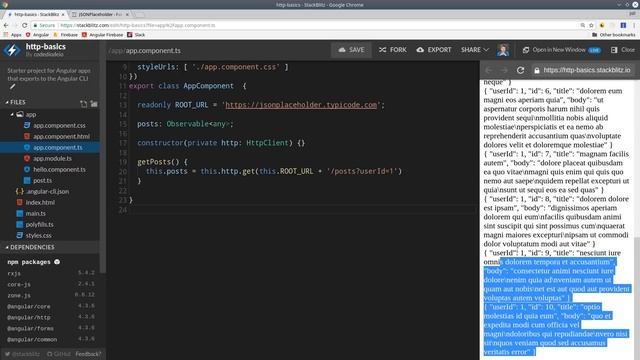Click the StackBlitz lightning bolt logo
The image size is (640, 360).
[12, 50]
